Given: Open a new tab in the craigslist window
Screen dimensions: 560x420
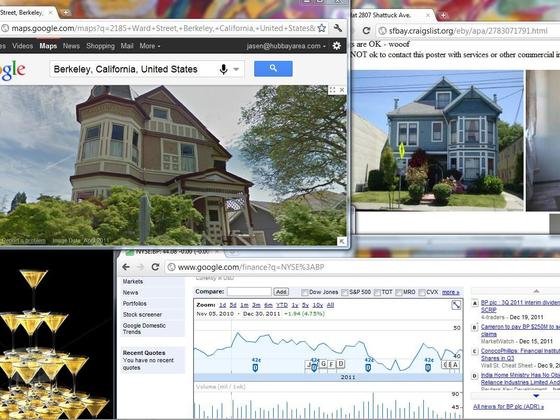Looking at the screenshot, I should pos(443,15).
